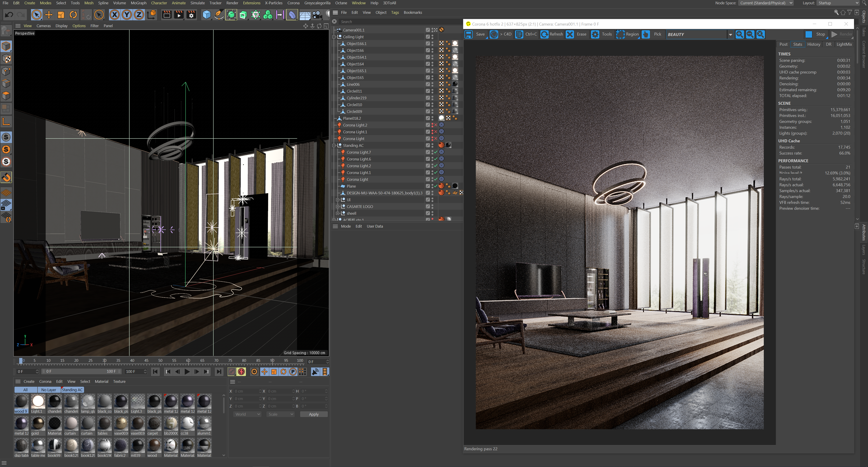Image resolution: width=868 pixels, height=467 pixels.
Task: Filter materials by Standing AC layer
Action: (x=72, y=390)
